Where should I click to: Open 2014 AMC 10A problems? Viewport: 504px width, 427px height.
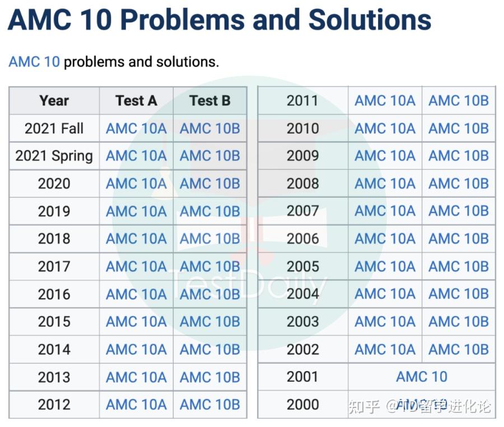(136, 350)
